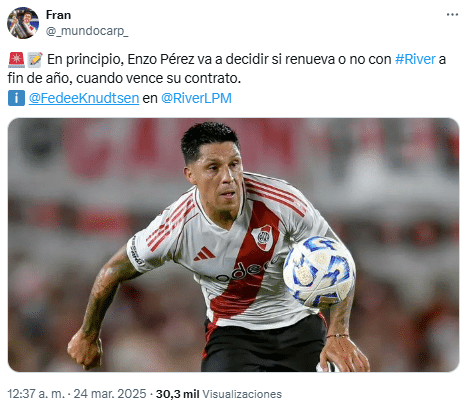This screenshot has height=407, width=467.
Task: Open the Enzo Pérez photo attachment
Action: (233, 245)
